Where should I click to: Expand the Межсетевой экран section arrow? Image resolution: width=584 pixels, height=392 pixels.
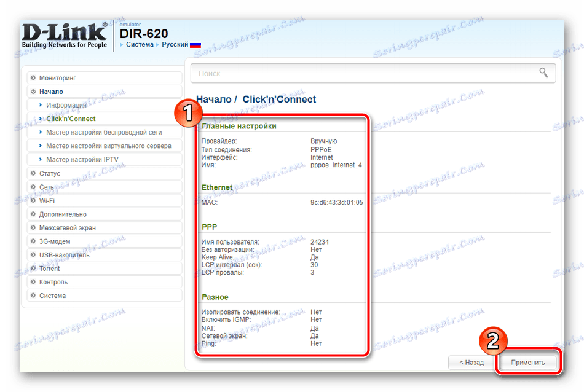click(33, 227)
